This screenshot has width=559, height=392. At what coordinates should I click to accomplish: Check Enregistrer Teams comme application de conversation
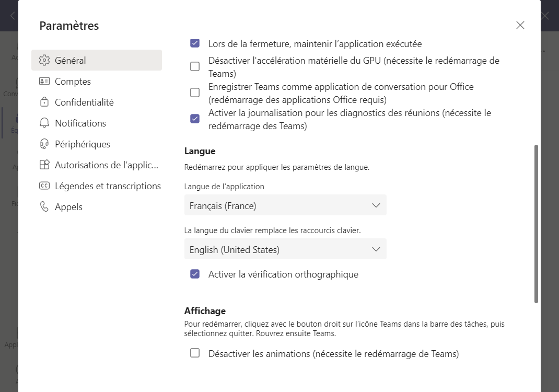click(x=195, y=93)
